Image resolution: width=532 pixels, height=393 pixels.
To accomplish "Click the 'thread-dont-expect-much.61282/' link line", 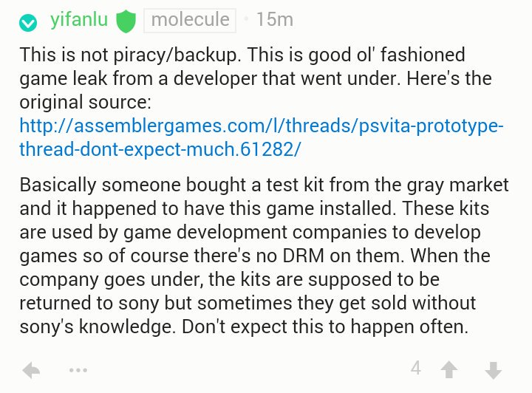I will pos(160,148).
